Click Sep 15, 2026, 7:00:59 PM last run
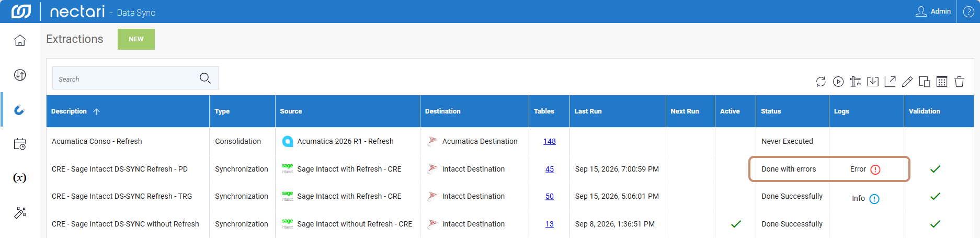The width and height of the screenshot is (980, 238). point(617,169)
